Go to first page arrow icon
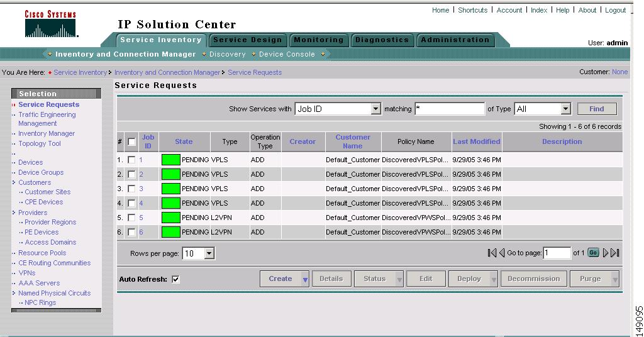Viewport: 644px width, 337px height. 492,253
